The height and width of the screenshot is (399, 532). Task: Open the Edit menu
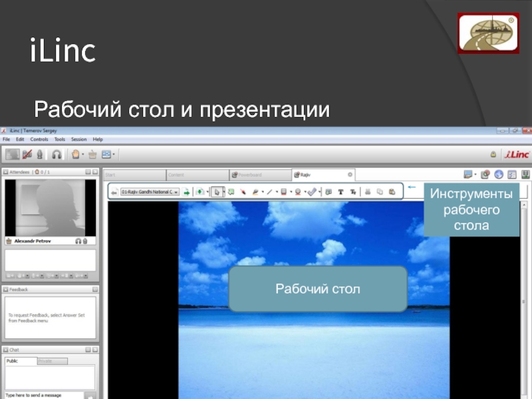point(20,140)
